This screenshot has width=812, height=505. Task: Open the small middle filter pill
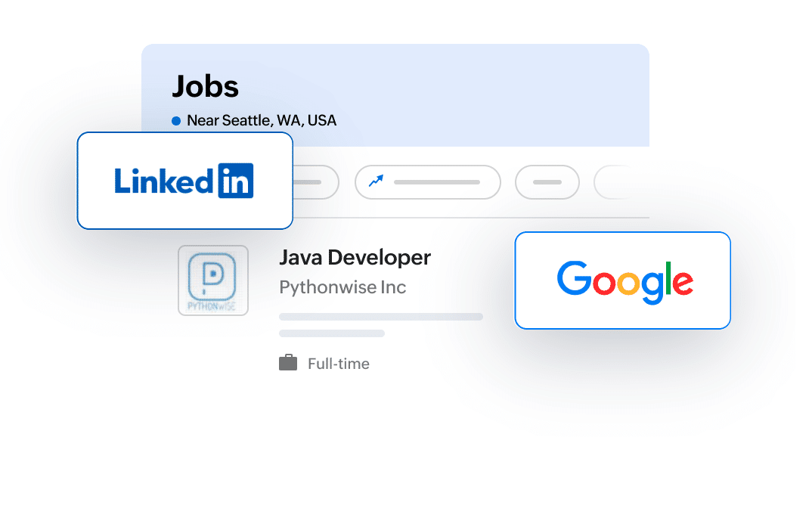[x=547, y=182]
